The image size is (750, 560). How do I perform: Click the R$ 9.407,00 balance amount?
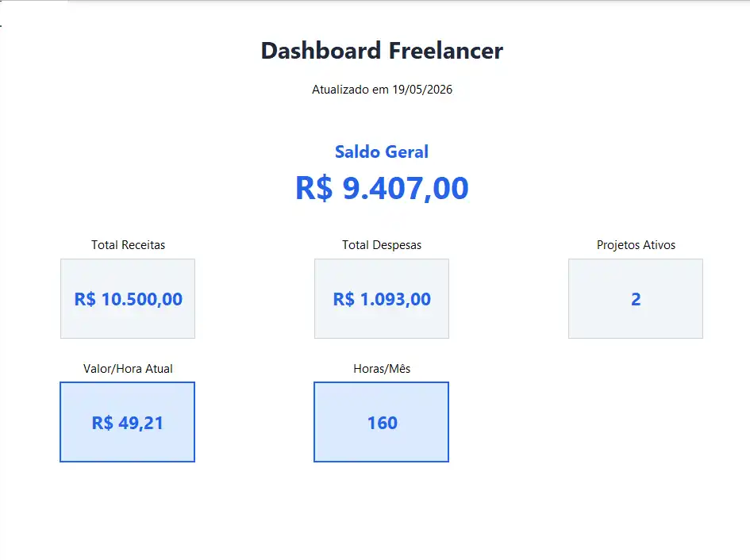[382, 187]
